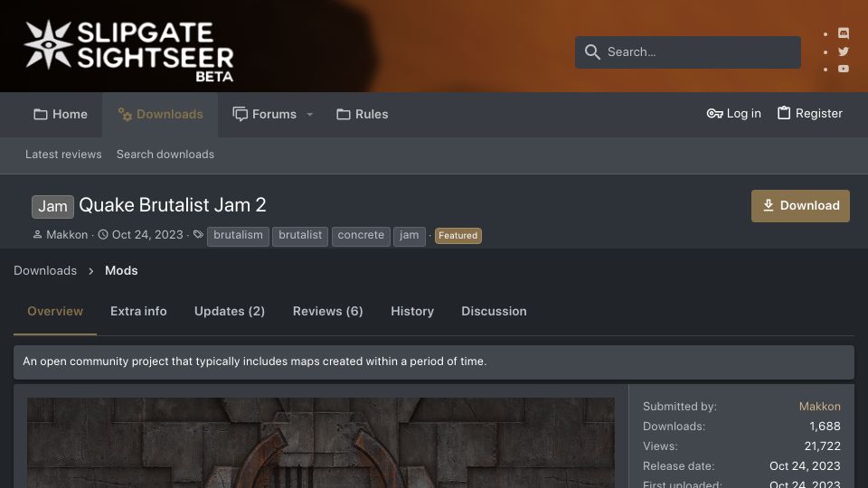The width and height of the screenshot is (868, 488).
Task: Select the brutalist tag
Action: pos(300,236)
